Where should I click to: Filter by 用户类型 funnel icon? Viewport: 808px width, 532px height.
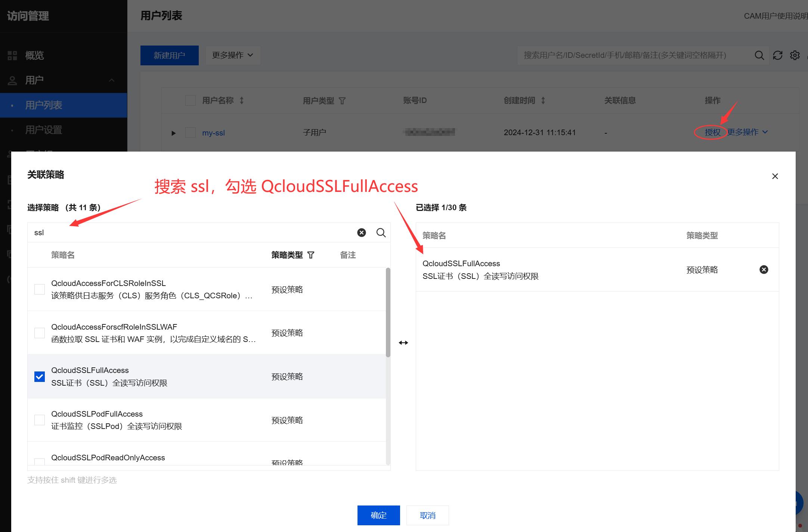point(342,101)
